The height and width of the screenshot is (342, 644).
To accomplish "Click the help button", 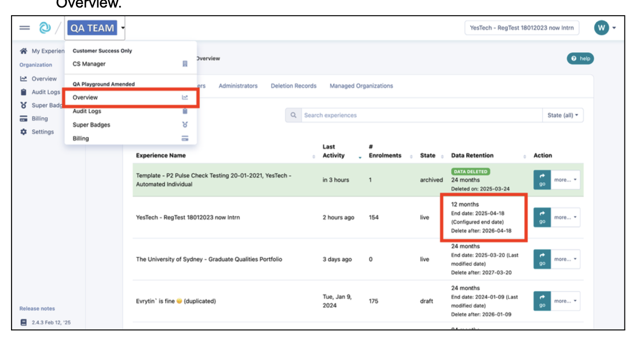I will coord(580,59).
